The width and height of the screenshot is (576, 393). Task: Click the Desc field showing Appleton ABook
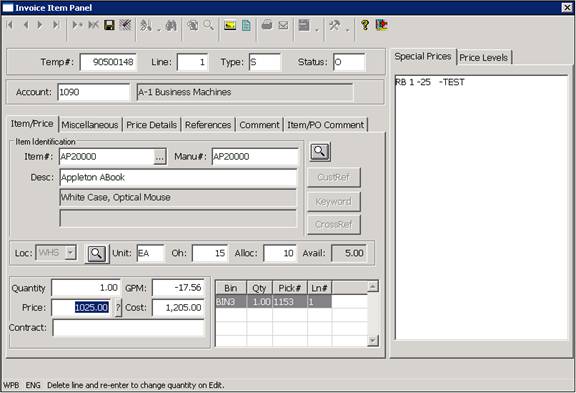[x=178, y=178]
